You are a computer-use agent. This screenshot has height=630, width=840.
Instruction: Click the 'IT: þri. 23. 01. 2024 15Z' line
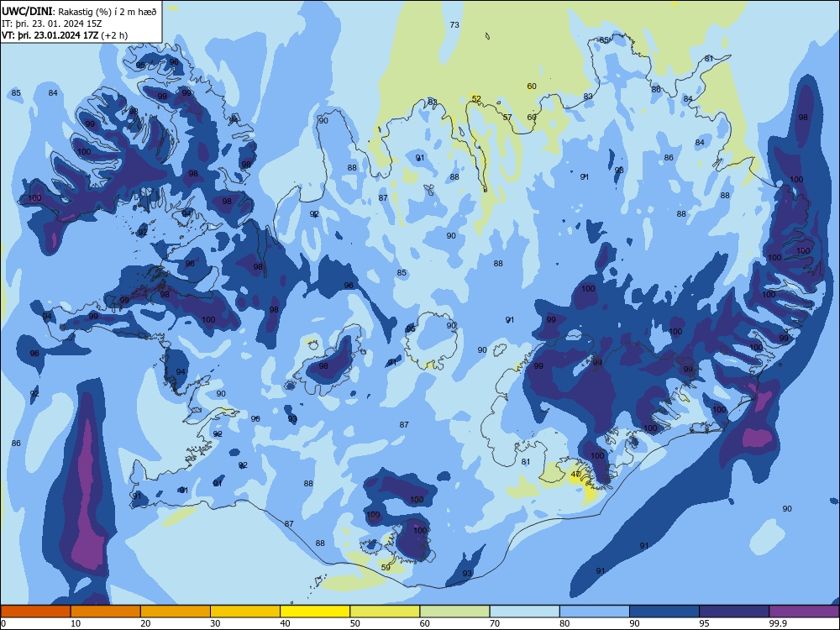coord(51,24)
